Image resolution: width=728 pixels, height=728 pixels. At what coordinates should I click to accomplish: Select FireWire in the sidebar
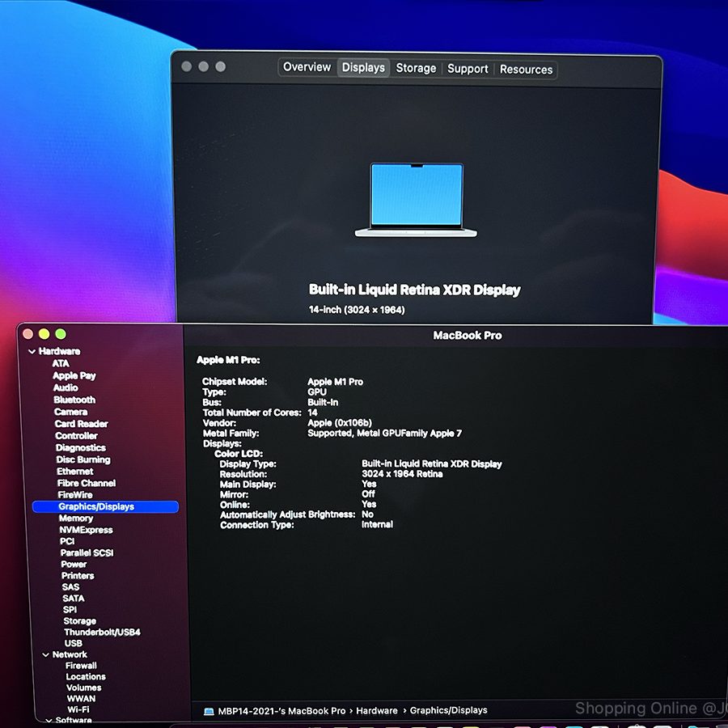coord(75,495)
